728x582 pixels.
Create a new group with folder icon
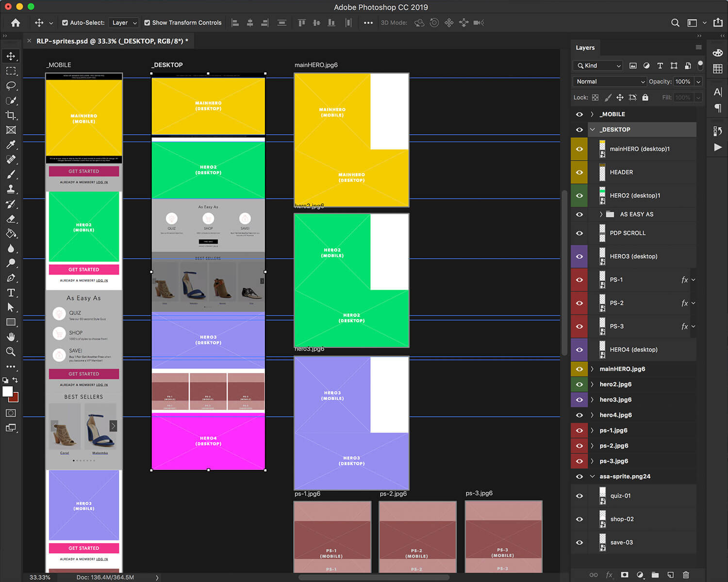tap(655, 575)
